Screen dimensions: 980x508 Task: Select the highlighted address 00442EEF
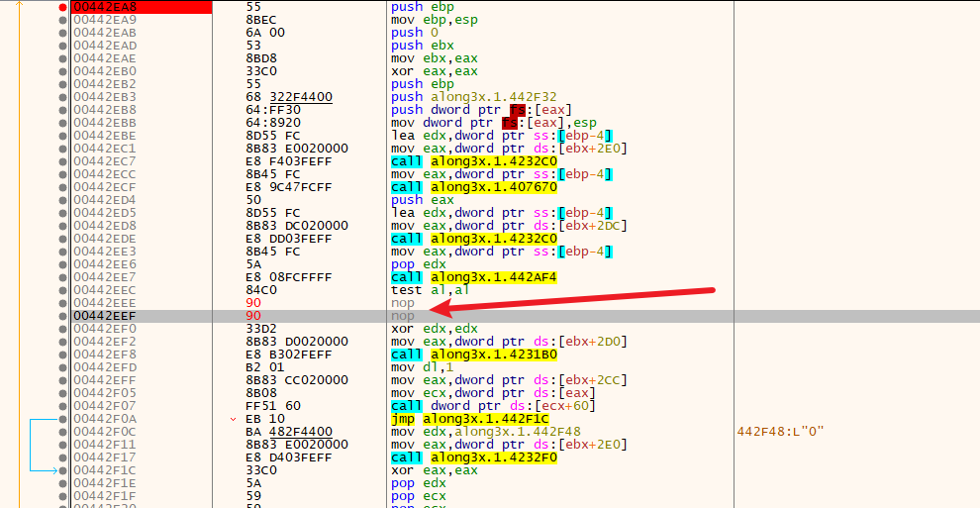point(105,316)
